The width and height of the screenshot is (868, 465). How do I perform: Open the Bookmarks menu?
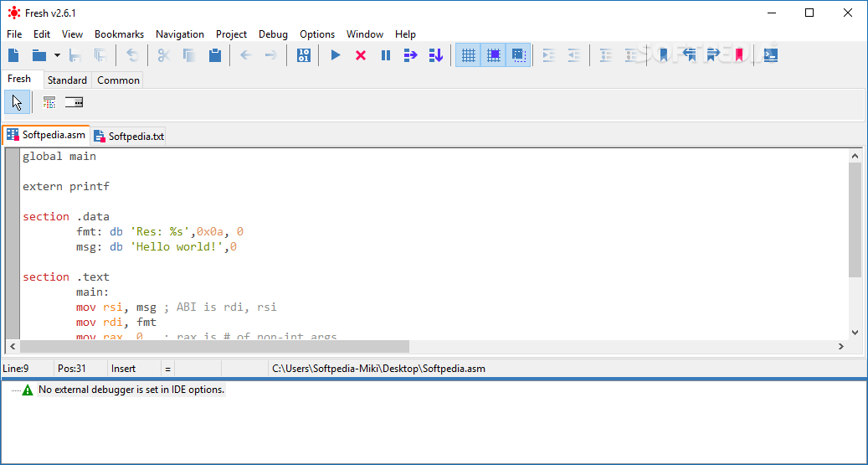(x=119, y=34)
